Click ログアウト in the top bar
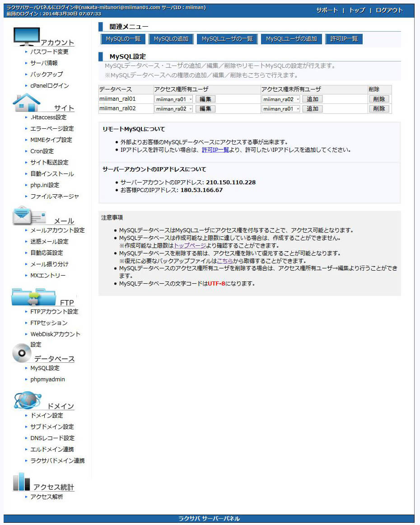Screen dimensions: 420x525 (x=389, y=10)
